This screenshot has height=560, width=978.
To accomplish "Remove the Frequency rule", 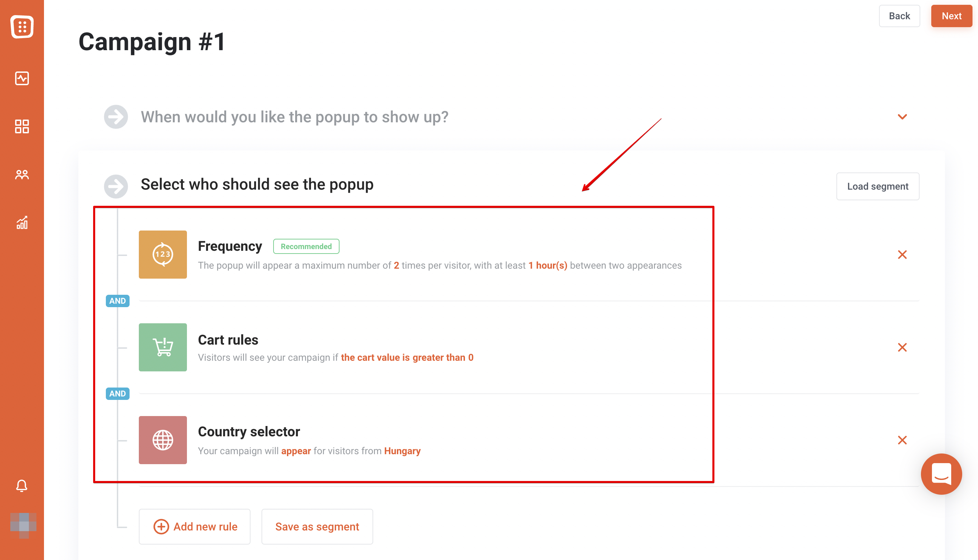I will pos(902,255).
